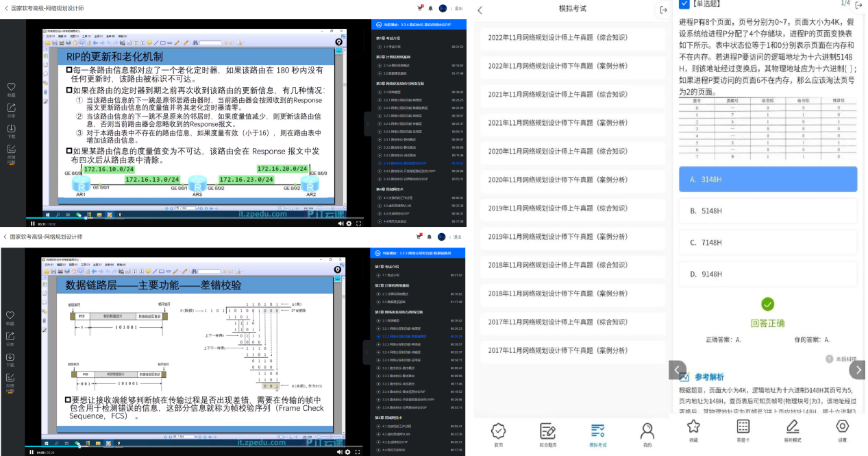868x456 pixels.
Task: Report a problem via 反馈 icon in top player
Action: point(11,149)
